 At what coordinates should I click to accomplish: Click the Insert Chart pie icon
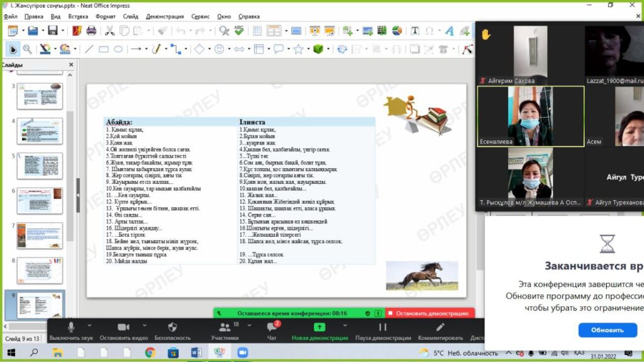pyautogui.click(x=397, y=30)
